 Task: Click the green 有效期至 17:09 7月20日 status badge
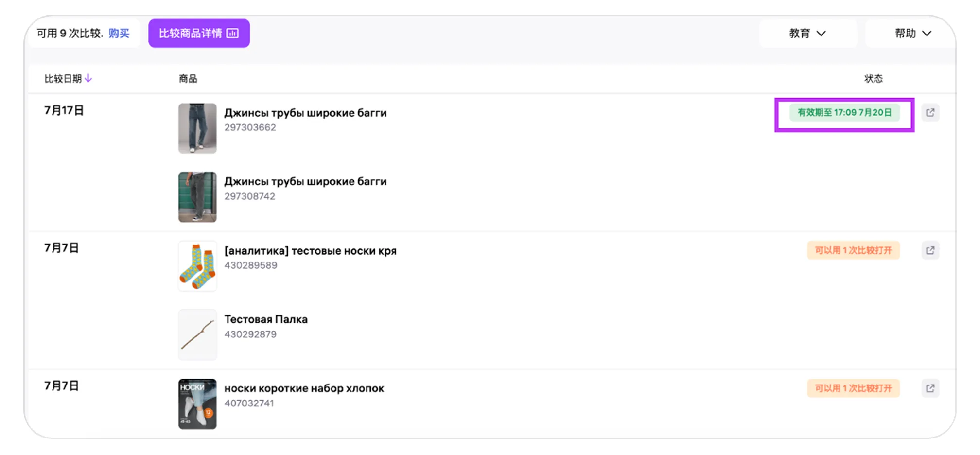pyautogui.click(x=844, y=113)
